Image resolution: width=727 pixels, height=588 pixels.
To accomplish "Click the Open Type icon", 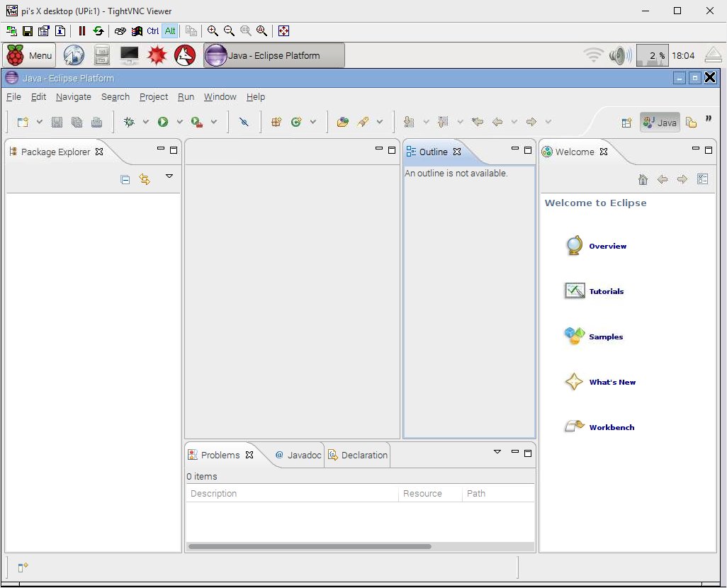I will (343, 122).
